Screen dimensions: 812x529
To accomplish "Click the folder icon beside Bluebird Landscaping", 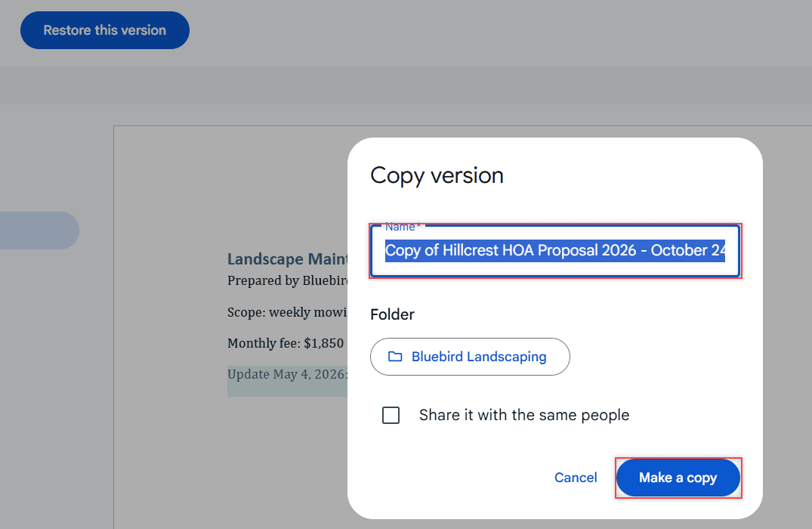I will [x=395, y=357].
